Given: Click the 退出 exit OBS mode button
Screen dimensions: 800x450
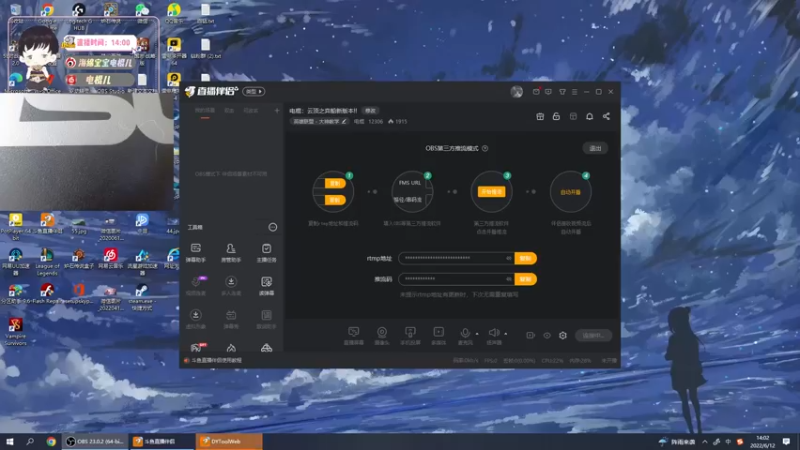Looking at the screenshot, I should (595, 148).
